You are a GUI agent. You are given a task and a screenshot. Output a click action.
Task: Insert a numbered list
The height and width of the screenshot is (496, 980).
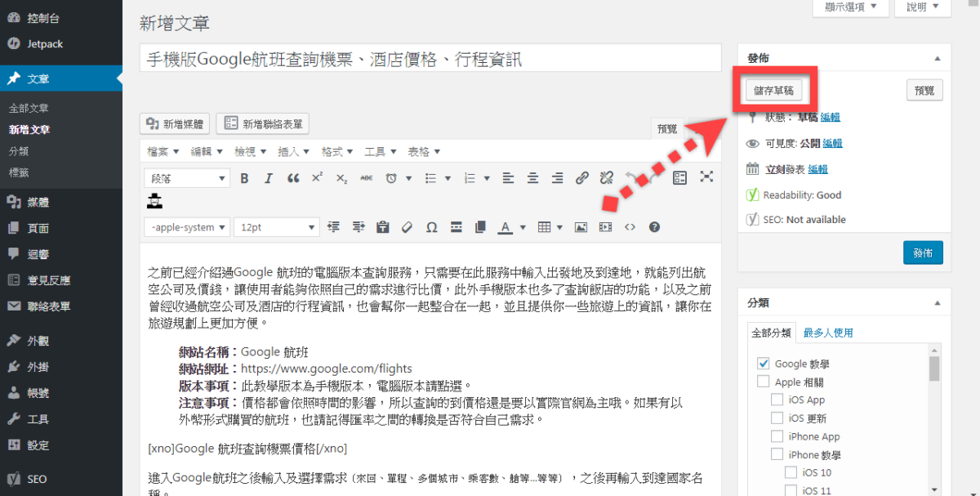(x=470, y=177)
